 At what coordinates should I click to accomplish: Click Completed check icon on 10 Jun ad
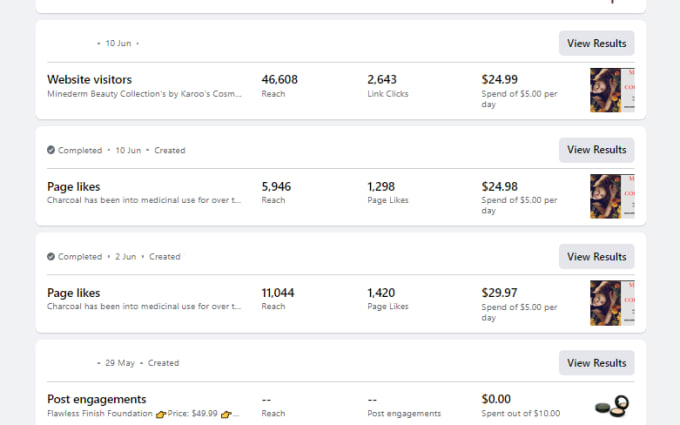[x=51, y=150]
